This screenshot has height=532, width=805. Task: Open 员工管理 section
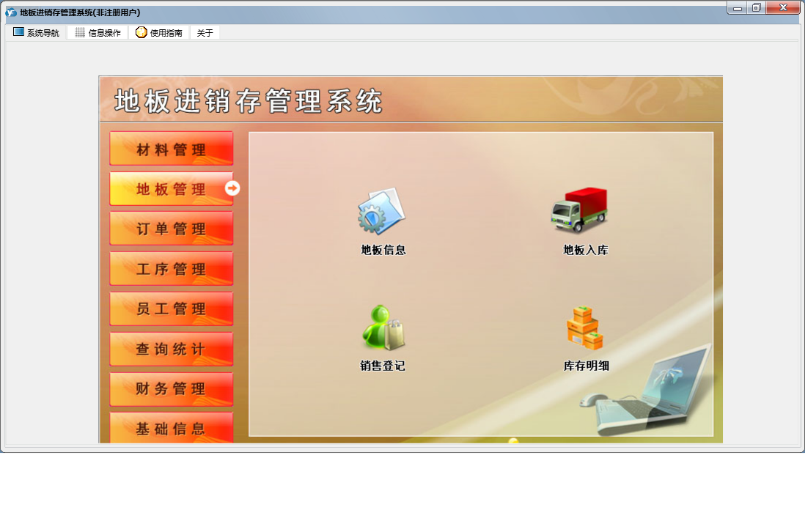[x=172, y=309]
